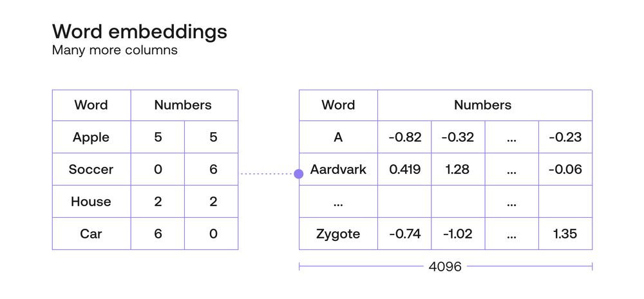Click the -0.23 value cell

pos(565,137)
